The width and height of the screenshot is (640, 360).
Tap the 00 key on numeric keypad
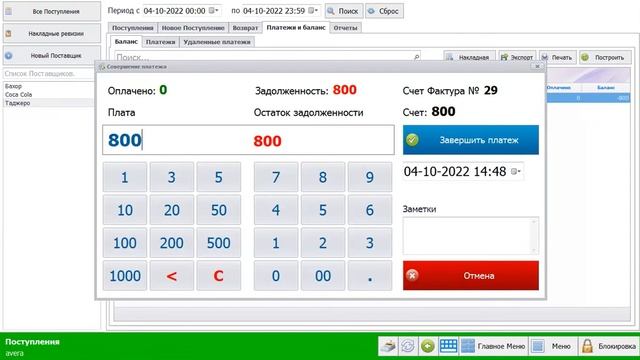point(323,276)
